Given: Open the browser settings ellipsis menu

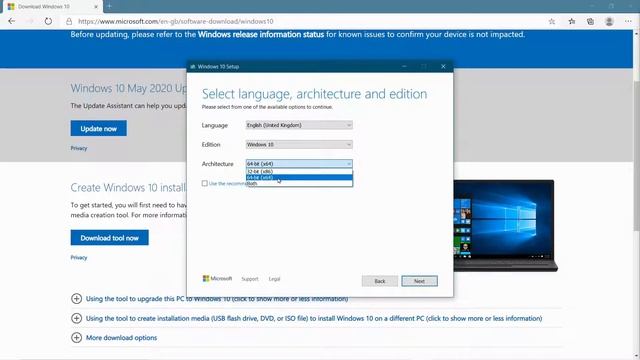Looking at the screenshot, I should pyautogui.click(x=628, y=22).
